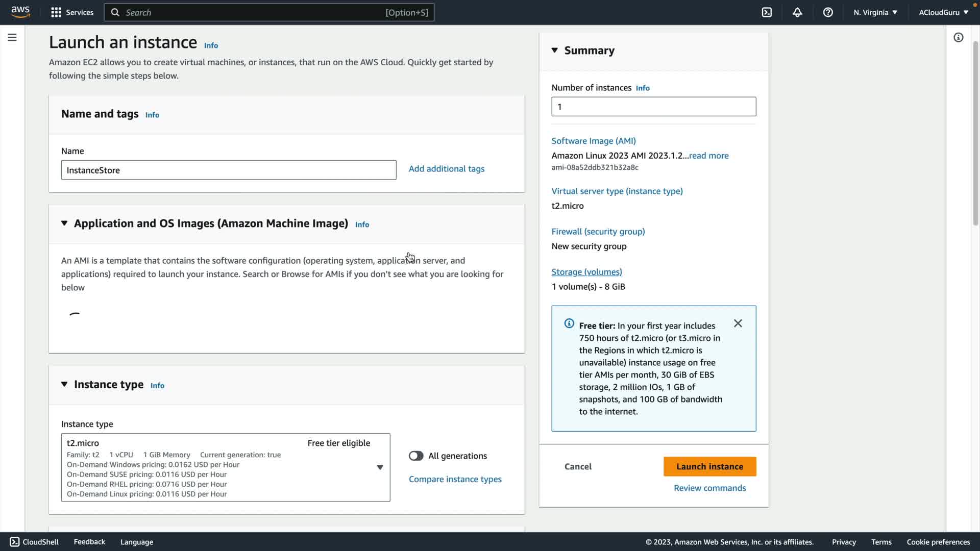Open the notifications bell icon

pyautogui.click(x=797, y=12)
